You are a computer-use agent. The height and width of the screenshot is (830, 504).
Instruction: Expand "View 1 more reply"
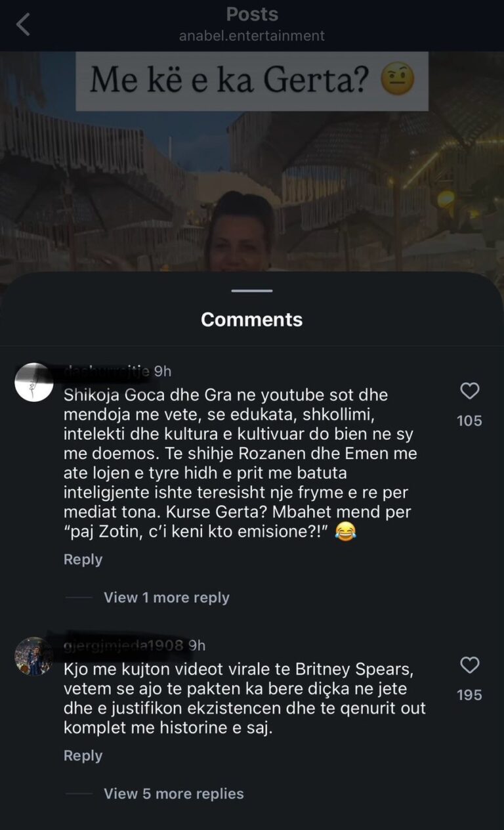pos(166,598)
